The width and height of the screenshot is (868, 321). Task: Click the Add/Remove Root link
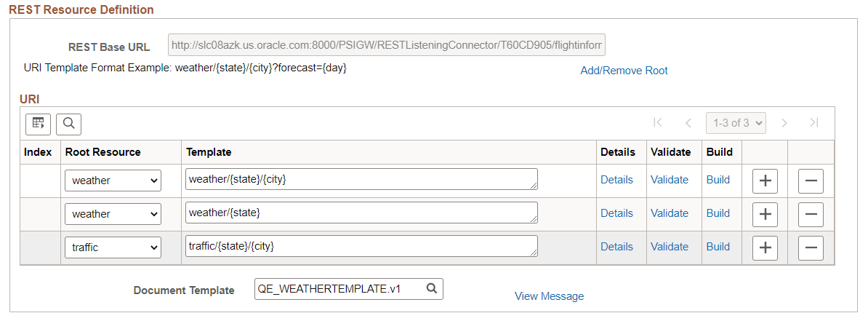point(624,71)
